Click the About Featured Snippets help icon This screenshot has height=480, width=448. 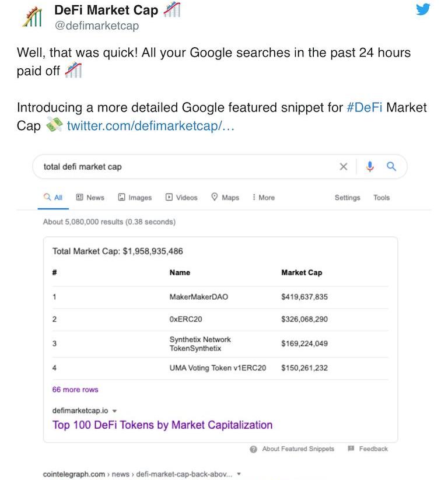pyautogui.click(x=253, y=449)
